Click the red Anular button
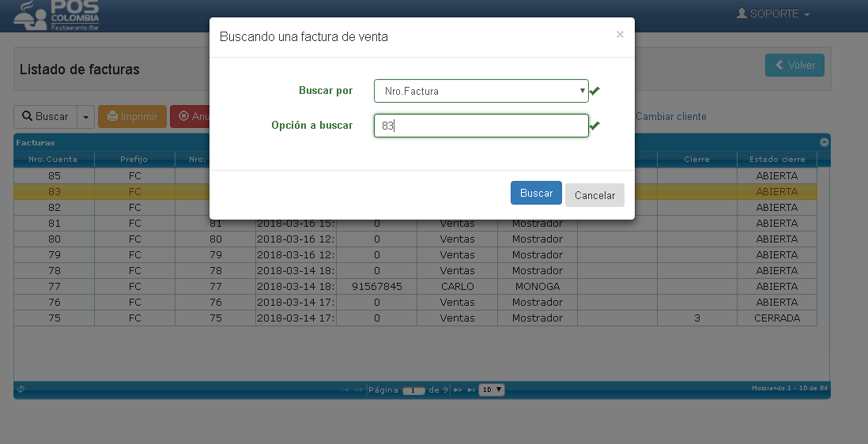 190,117
